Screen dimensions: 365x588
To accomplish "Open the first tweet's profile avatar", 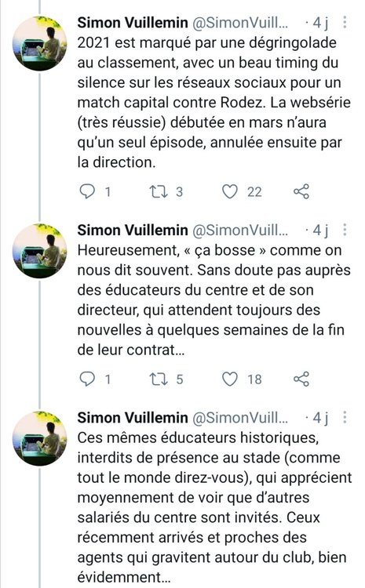I will tap(39, 43).
